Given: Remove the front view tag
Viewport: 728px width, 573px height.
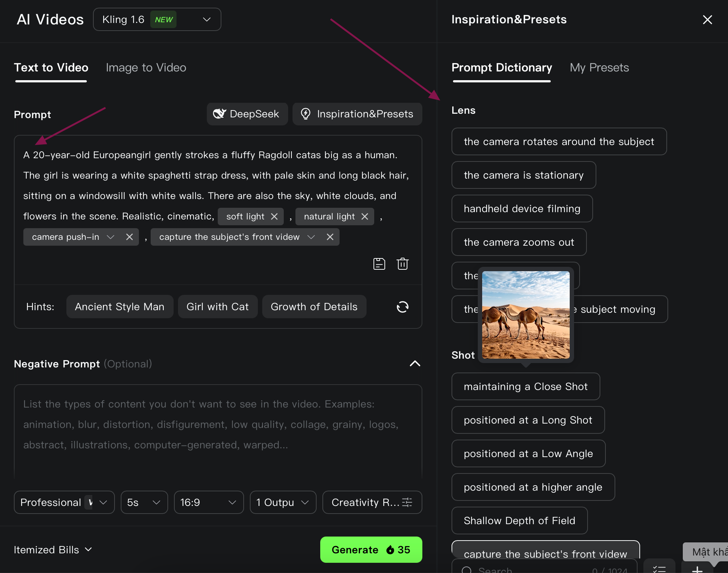Looking at the screenshot, I should tap(330, 237).
